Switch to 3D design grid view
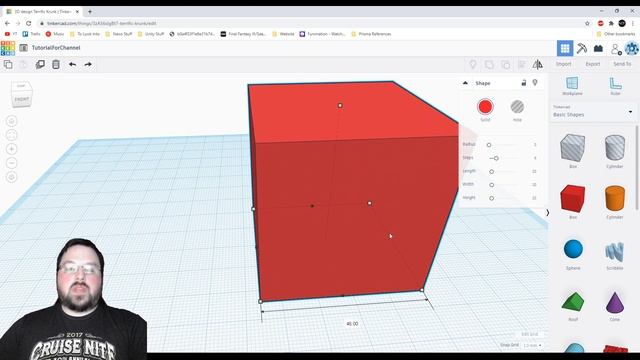Viewport: 640px width, 360px height. [x=565, y=48]
